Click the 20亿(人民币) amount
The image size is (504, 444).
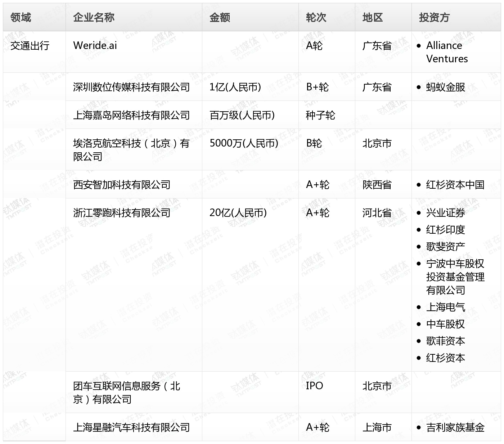click(x=238, y=213)
